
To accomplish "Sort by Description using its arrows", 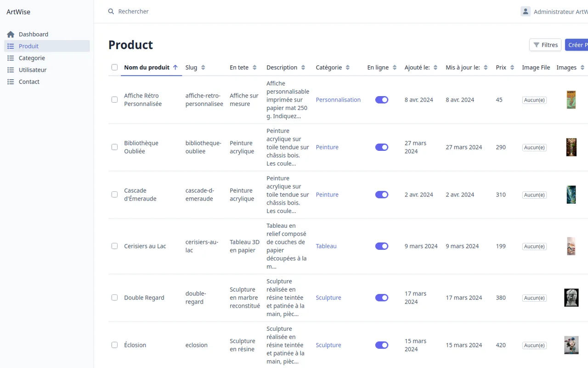I will click(303, 68).
